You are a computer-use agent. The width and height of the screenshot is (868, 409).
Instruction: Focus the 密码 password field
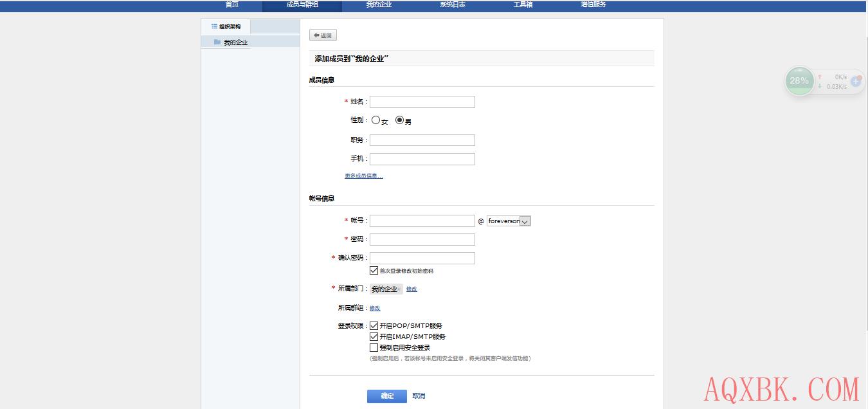coord(422,239)
